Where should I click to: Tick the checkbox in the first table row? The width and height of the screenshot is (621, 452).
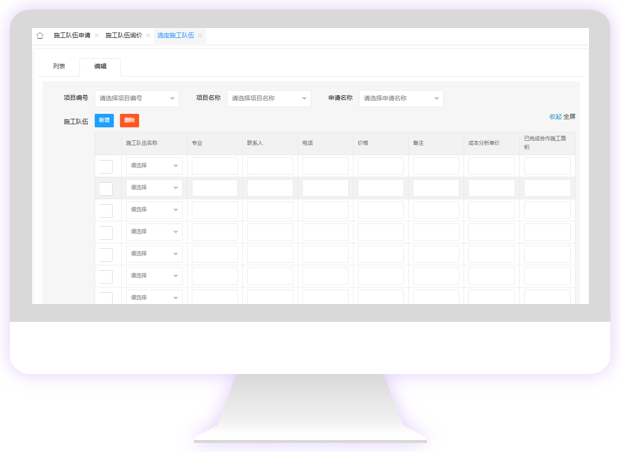tap(106, 166)
